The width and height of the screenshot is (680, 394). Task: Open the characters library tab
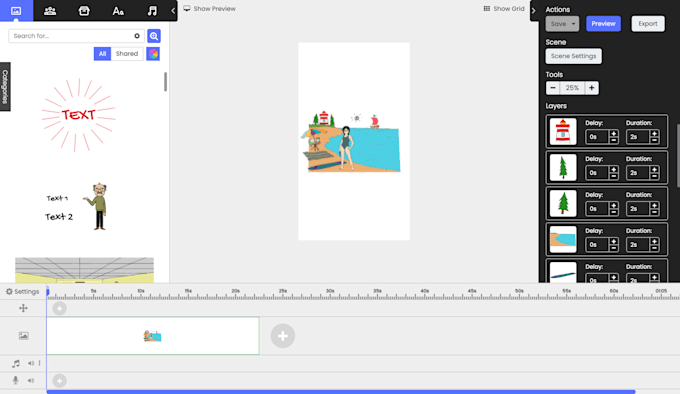(50, 11)
